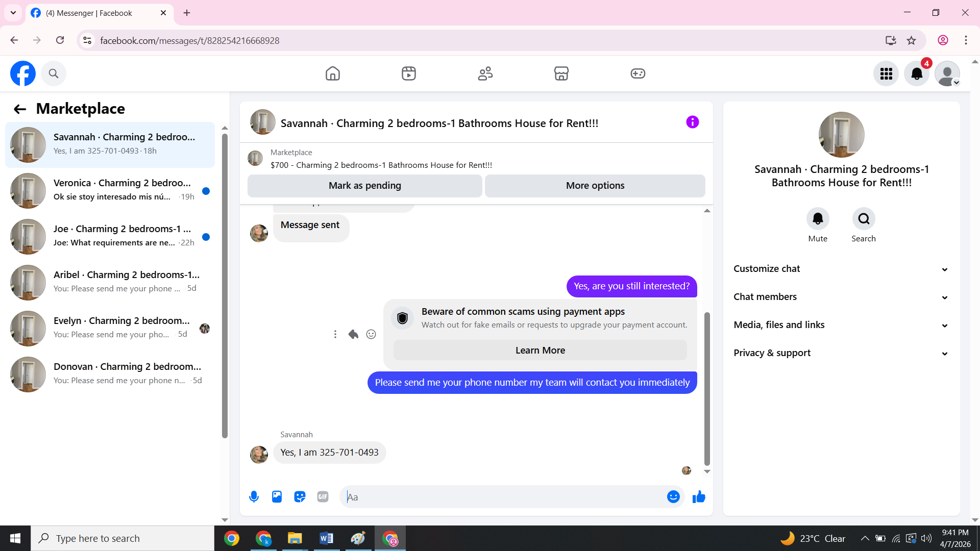Expand Chat members section
Screen dimensions: 980x551
pos(841,297)
